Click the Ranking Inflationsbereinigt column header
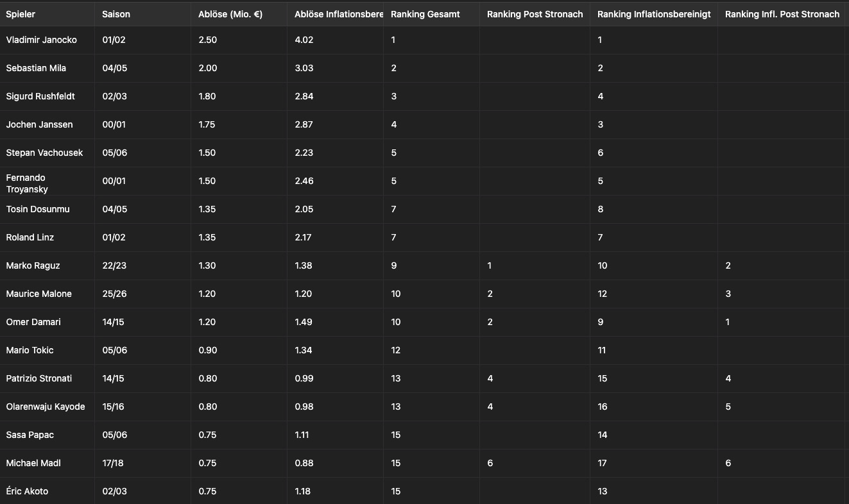 click(x=654, y=14)
